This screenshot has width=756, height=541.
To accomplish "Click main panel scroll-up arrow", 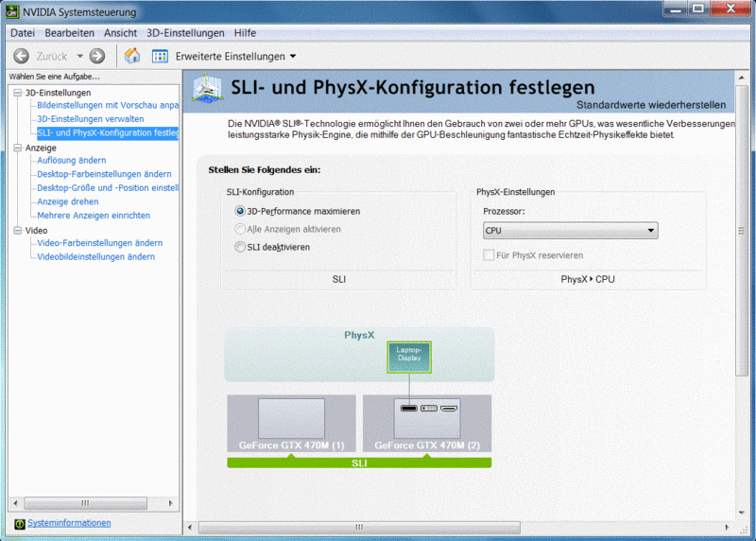I will pos(742,78).
